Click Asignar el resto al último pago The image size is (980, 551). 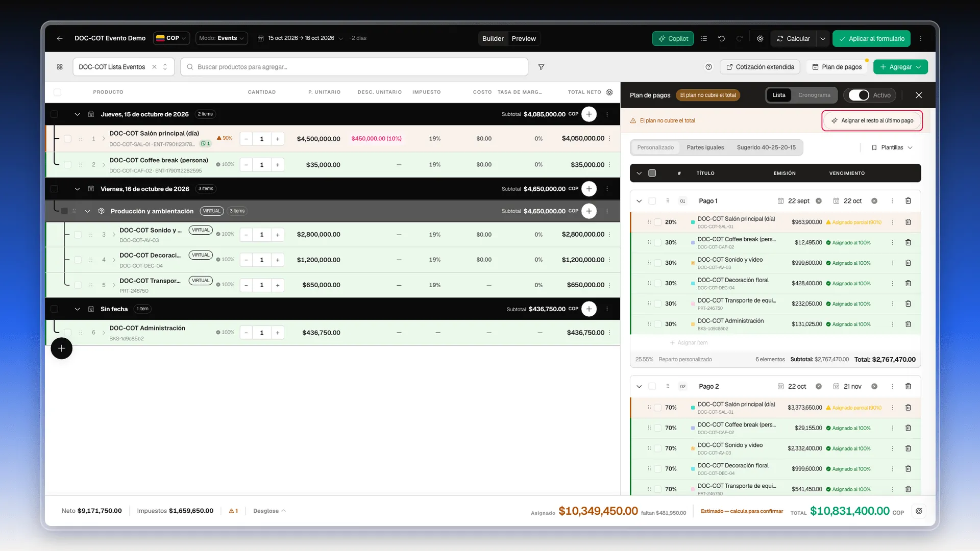pyautogui.click(x=872, y=121)
